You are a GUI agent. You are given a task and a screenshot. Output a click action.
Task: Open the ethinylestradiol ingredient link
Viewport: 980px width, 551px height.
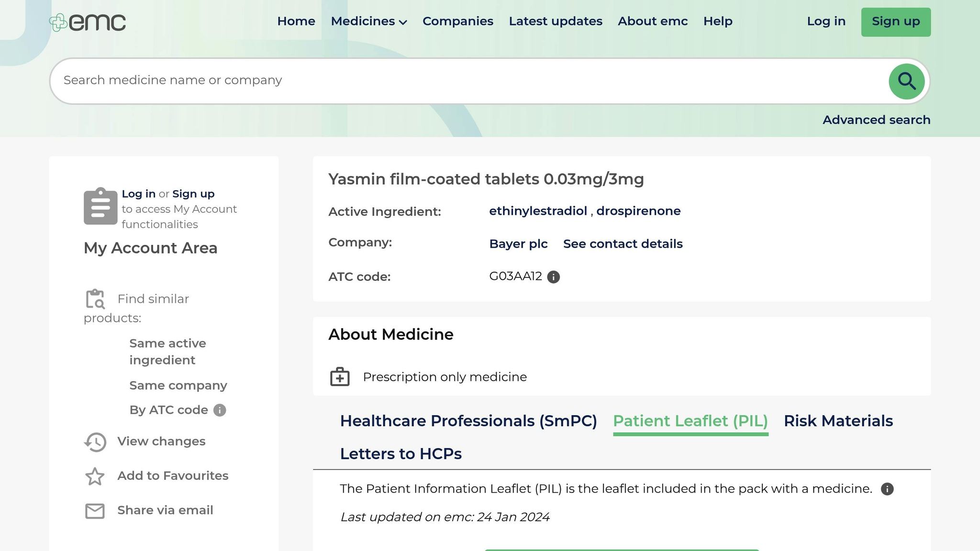pyautogui.click(x=538, y=211)
